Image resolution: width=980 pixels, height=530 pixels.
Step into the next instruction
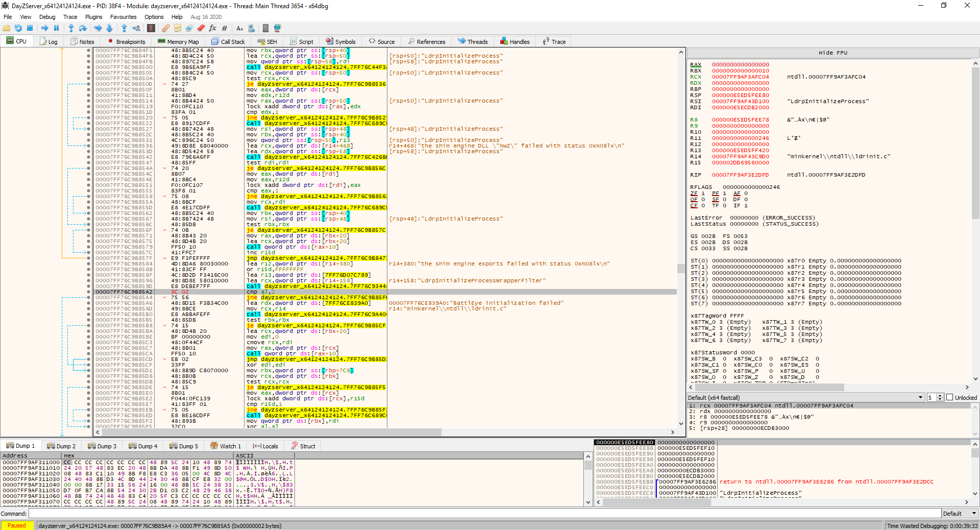71,28
